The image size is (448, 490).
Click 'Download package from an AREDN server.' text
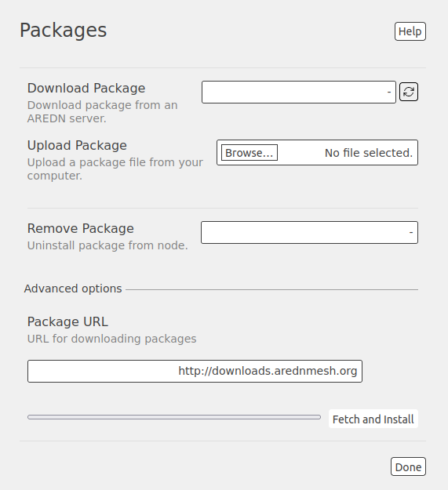click(x=102, y=112)
